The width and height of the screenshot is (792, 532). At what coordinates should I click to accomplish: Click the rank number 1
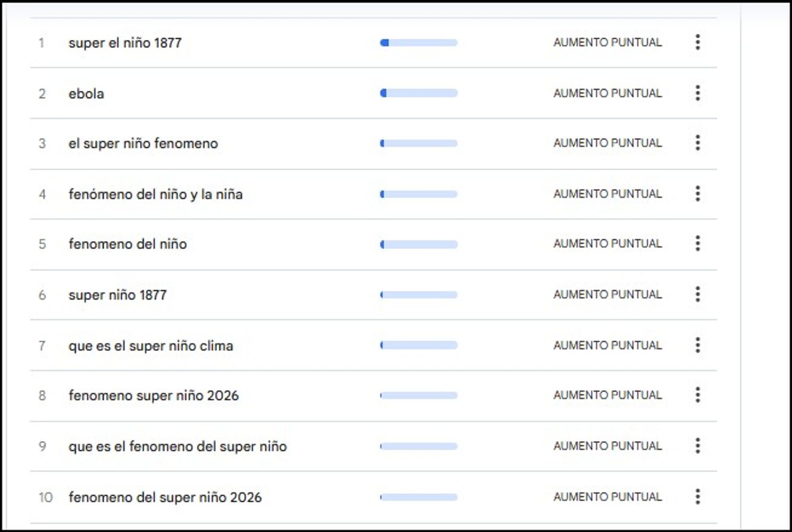point(41,43)
